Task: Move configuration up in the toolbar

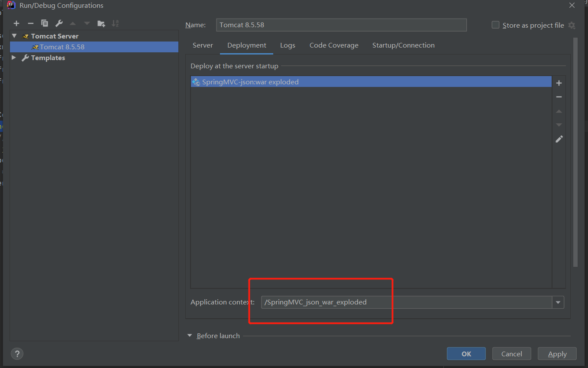Action: 73,23
